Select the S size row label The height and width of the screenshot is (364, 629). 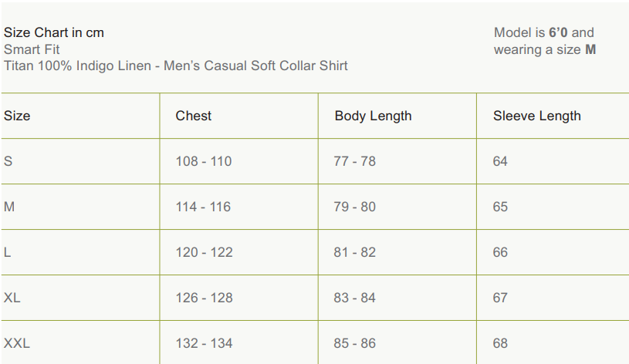click(8, 161)
